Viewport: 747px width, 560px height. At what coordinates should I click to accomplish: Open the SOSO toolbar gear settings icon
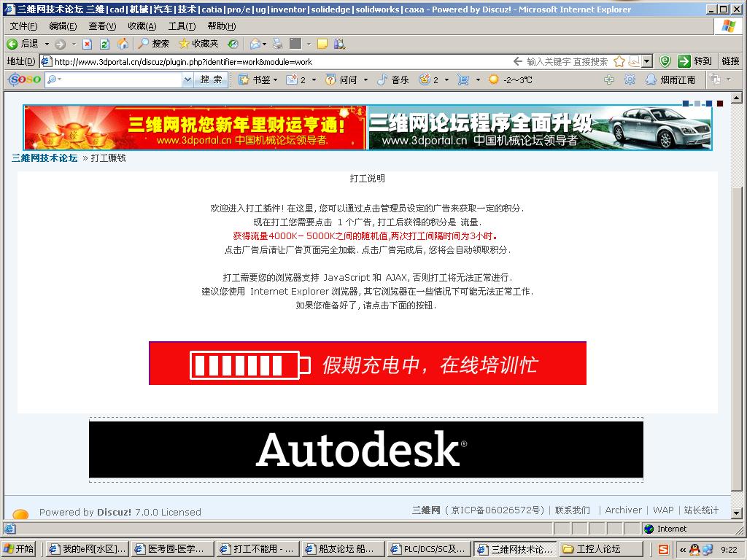click(x=630, y=79)
